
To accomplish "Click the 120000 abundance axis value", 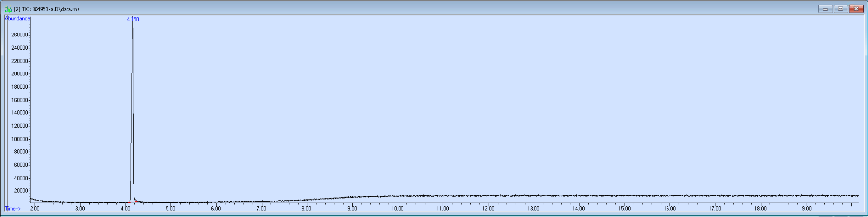I will click(19, 126).
